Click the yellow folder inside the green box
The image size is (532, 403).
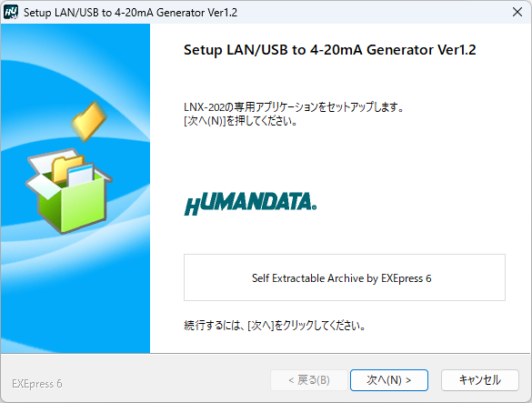pos(66,168)
